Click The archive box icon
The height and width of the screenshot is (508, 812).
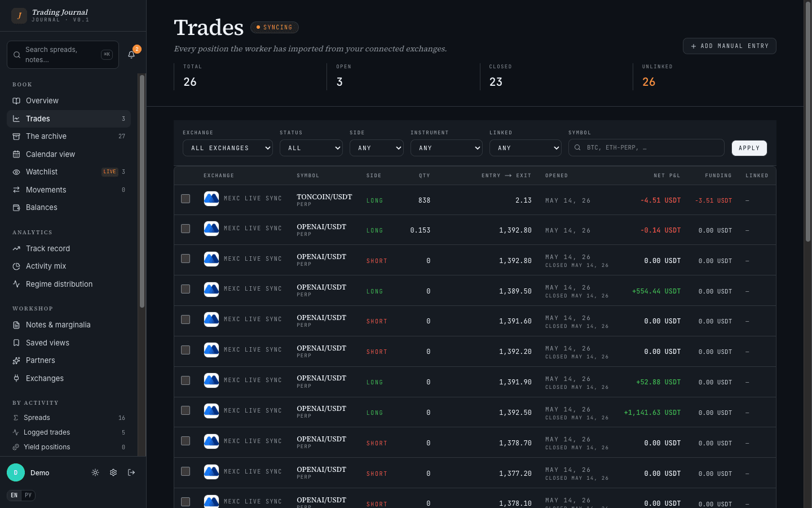[x=16, y=137]
